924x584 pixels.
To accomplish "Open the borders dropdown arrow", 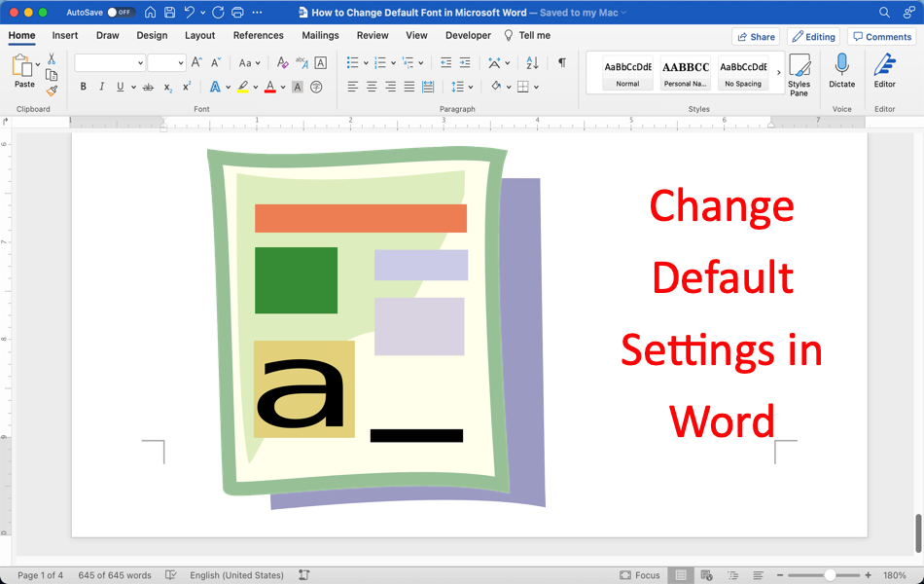I will click(x=536, y=88).
